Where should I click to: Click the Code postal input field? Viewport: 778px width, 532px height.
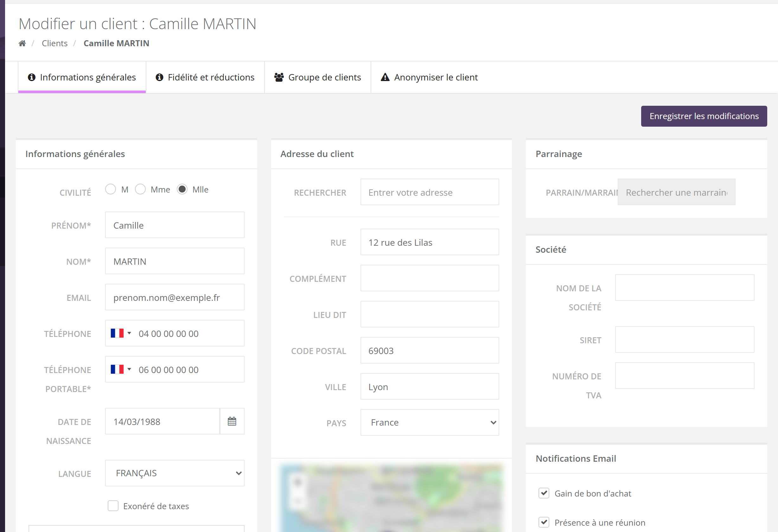tap(430, 350)
